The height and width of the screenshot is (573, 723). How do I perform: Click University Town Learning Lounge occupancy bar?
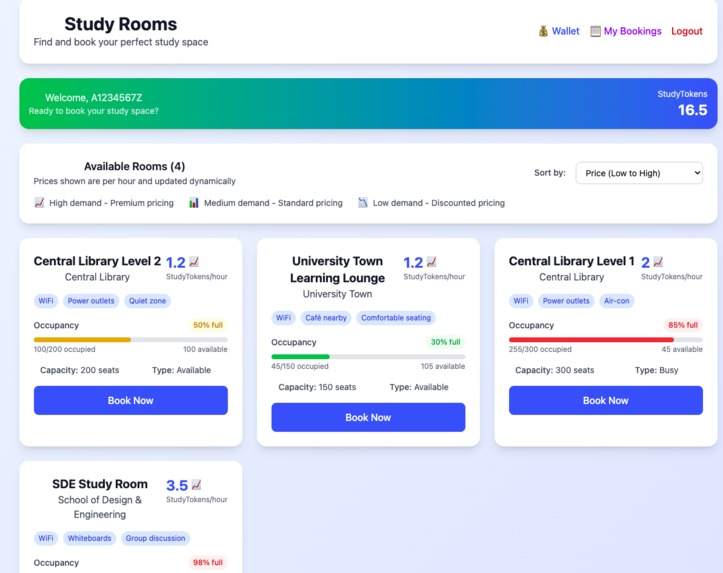(x=368, y=357)
